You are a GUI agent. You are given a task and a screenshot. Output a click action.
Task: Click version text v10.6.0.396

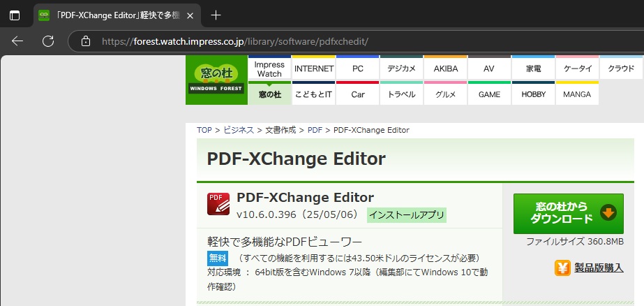tap(266, 214)
